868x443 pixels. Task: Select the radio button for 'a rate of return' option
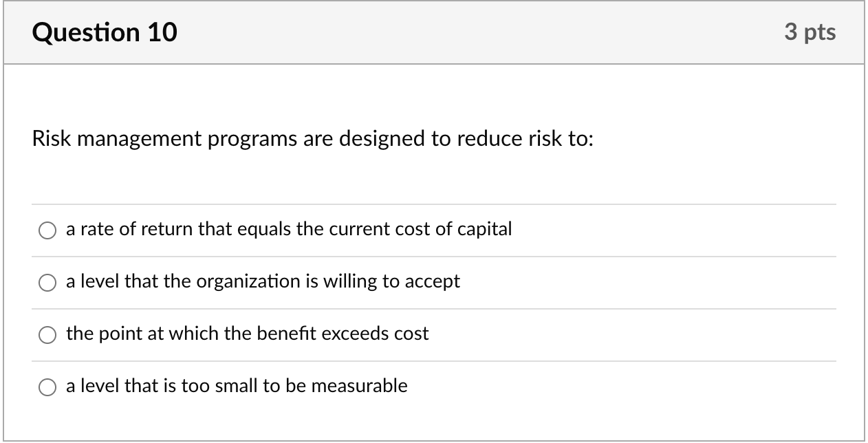[x=47, y=230]
